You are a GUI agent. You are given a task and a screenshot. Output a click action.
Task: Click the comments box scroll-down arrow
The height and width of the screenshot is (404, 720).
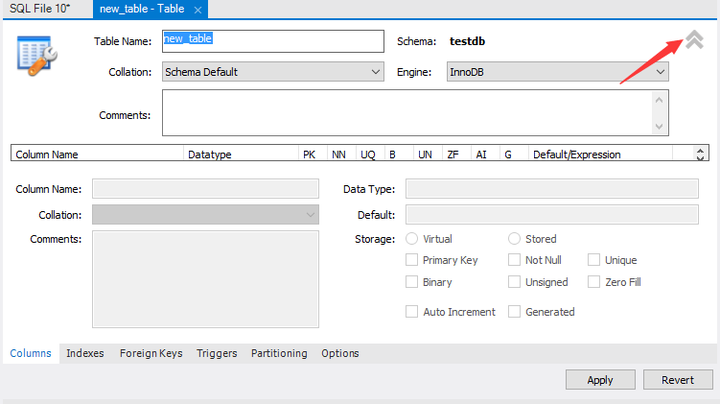[659, 126]
